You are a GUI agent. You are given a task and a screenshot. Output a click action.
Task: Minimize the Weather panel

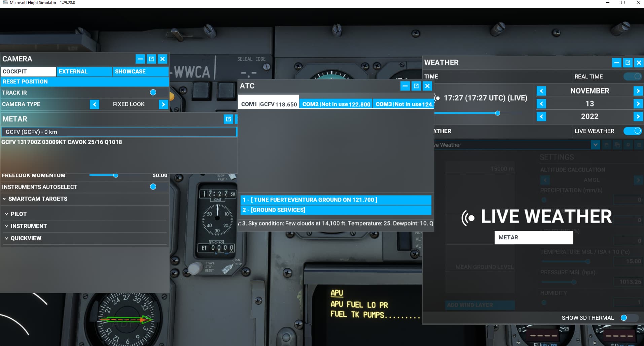coord(617,63)
